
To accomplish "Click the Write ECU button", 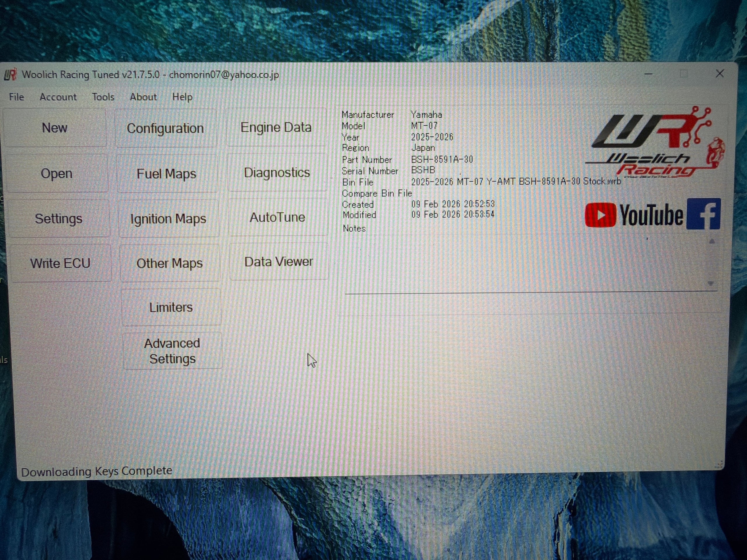I will 60,263.
